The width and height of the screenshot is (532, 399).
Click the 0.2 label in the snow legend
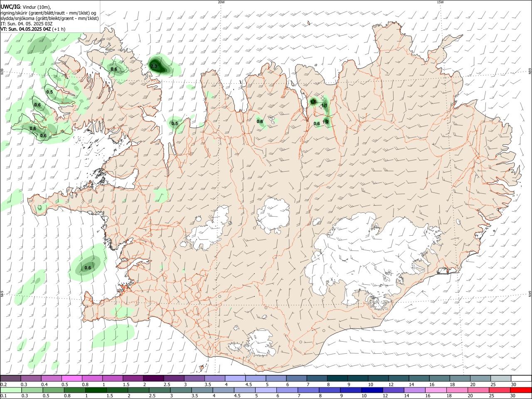[3, 384]
